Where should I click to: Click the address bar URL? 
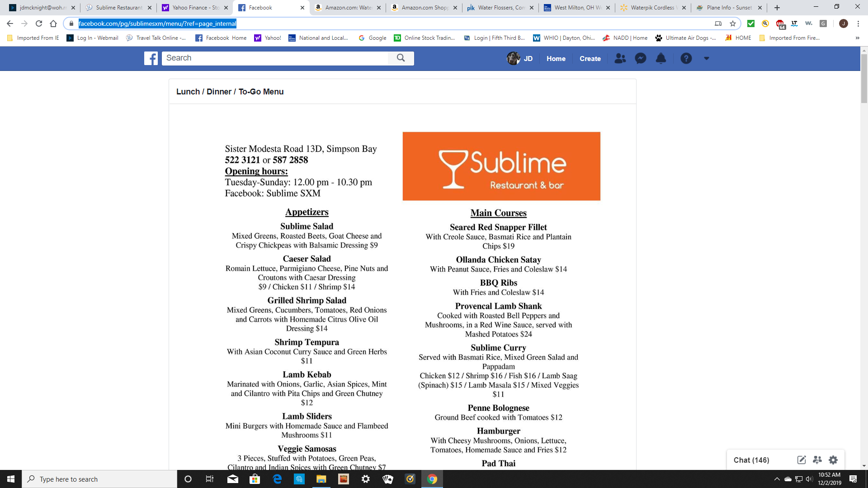(157, 23)
